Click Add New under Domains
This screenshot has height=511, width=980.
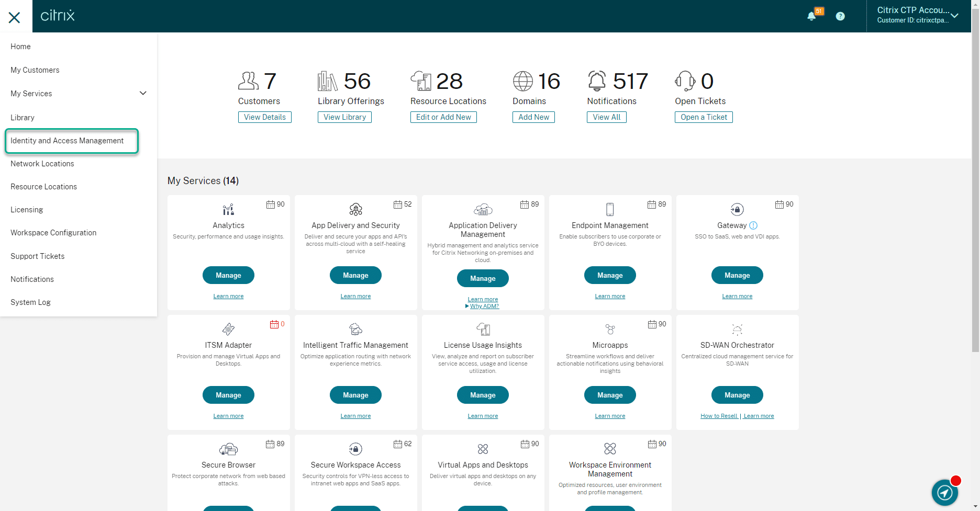[x=533, y=117]
